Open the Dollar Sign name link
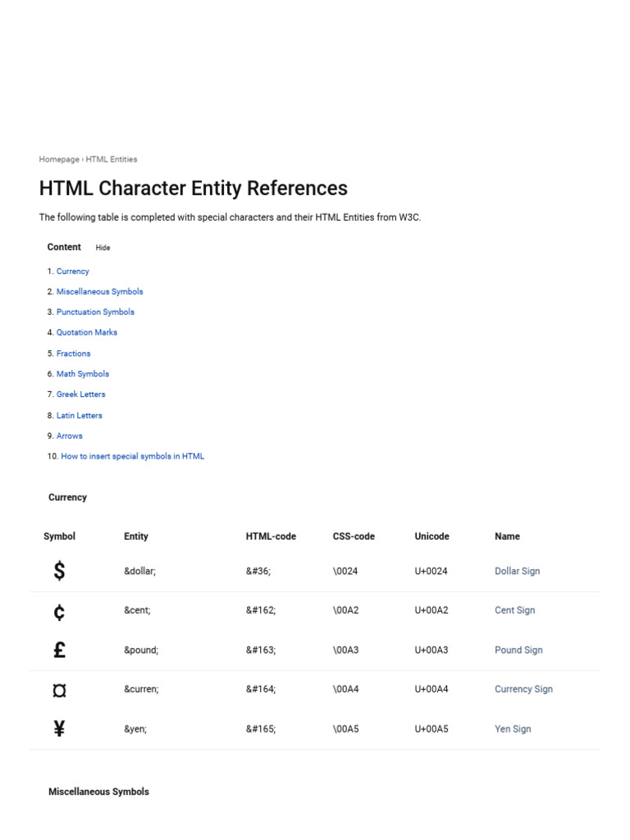Screen dimensions: 630x840 [518, 571]
